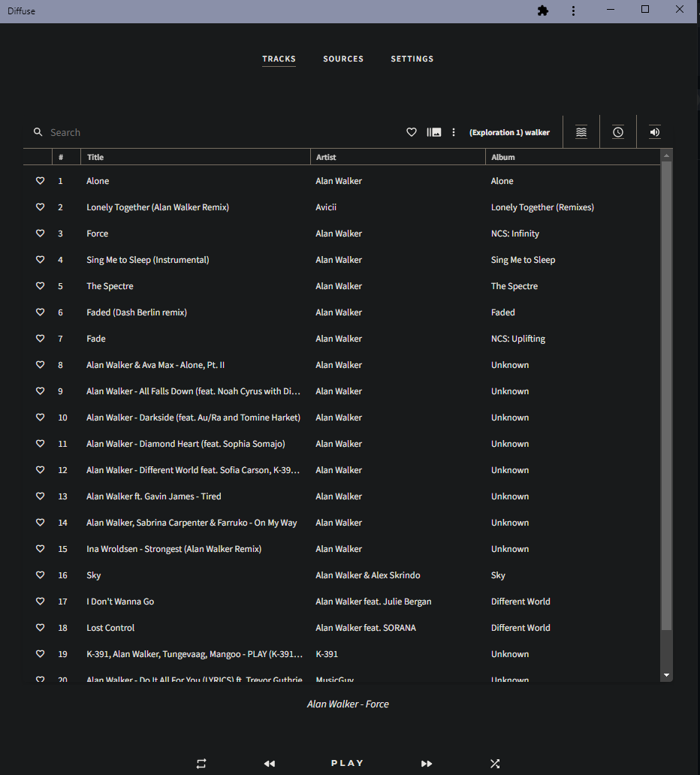700x775 pixels.
Task: Favourite Faded (Dash Berlin remix)
Action: click(x=40, y=312)
